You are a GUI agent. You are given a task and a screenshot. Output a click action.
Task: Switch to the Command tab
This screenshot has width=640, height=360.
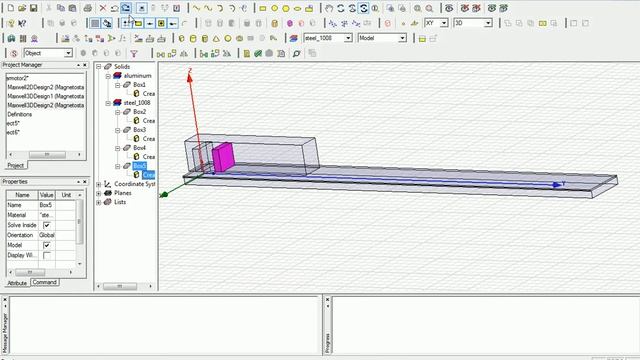pyautogui.click(x=44, y=282)
